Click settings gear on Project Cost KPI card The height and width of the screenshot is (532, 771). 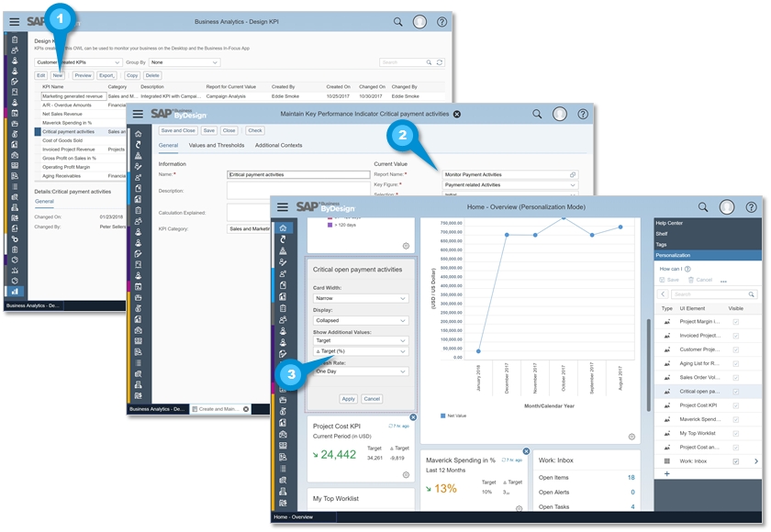coord(406,474)
